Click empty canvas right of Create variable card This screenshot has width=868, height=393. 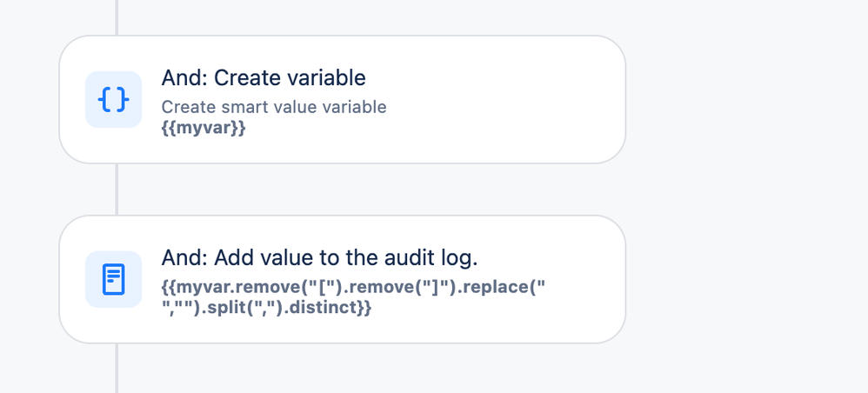tap(739, 99)
